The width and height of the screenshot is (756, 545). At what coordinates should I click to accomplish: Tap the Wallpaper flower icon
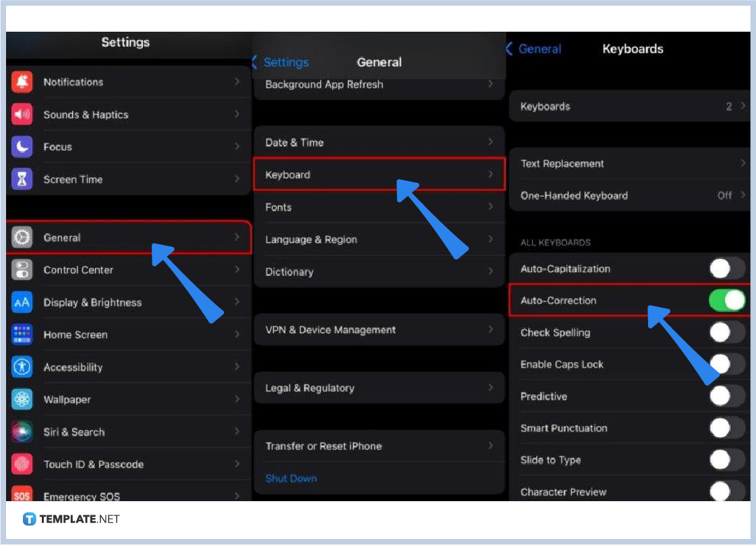22,399
